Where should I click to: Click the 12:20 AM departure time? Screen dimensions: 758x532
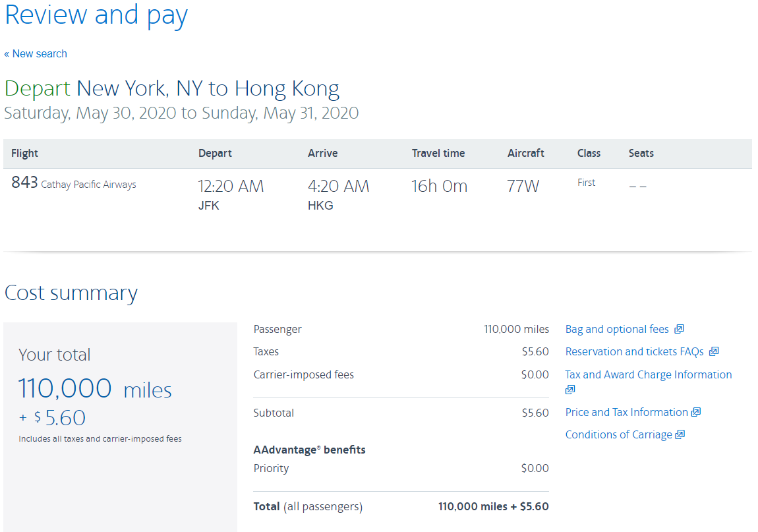tap(231, 186)
